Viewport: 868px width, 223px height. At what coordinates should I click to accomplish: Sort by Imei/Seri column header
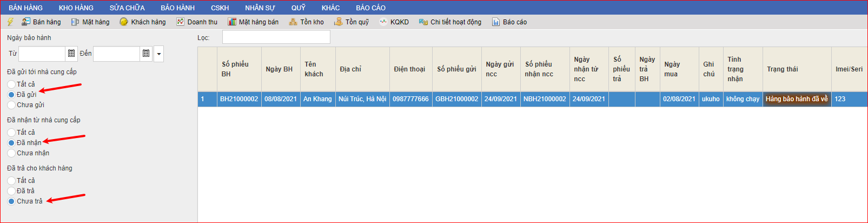pyautogui.click(x=849, y=69)
